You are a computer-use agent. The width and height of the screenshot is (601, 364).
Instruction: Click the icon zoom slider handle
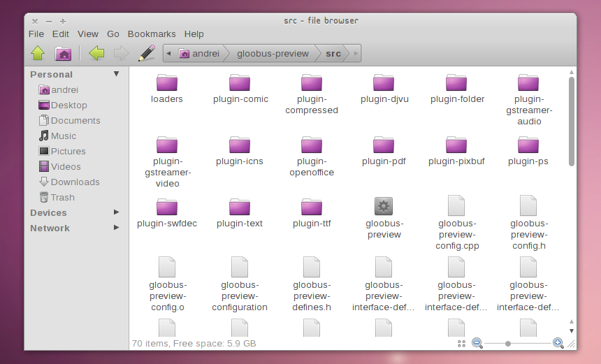(x=508, y=344)
